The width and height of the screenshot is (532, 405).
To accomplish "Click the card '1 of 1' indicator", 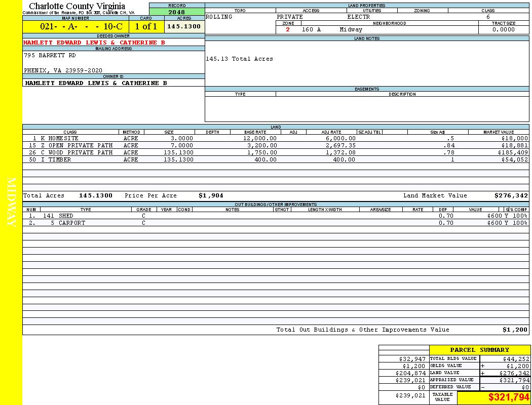I will [146, 26].
